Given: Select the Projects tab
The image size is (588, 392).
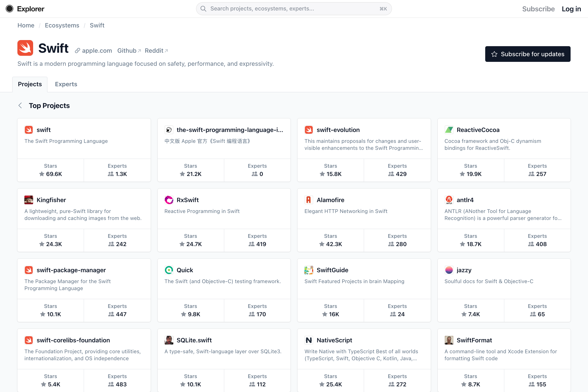Looking at the screenshot, I should tap(30, 84).
